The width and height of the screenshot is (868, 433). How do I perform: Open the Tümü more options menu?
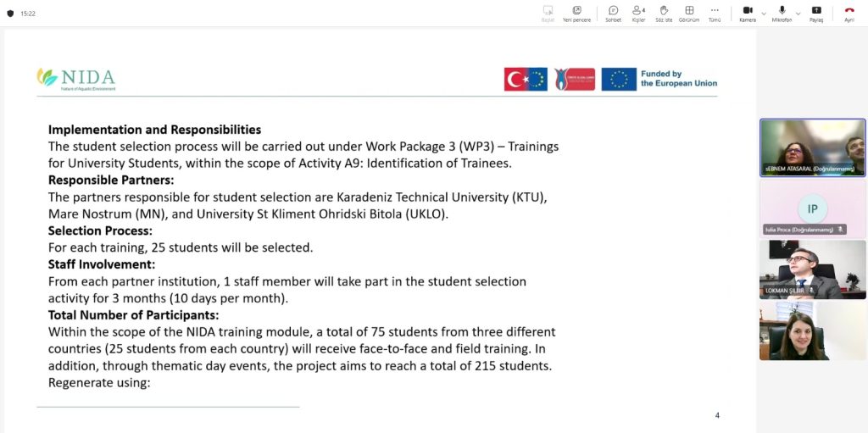pyautogui.click(x=715, y=13)
